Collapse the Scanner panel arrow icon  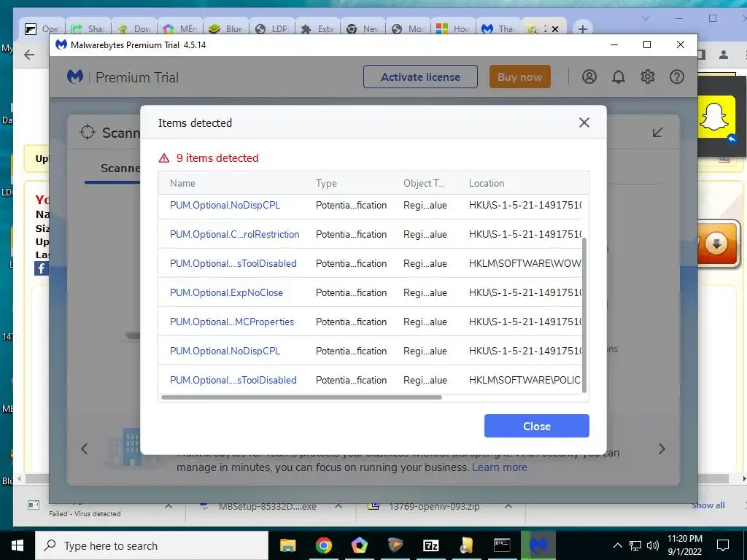point(657,133)
